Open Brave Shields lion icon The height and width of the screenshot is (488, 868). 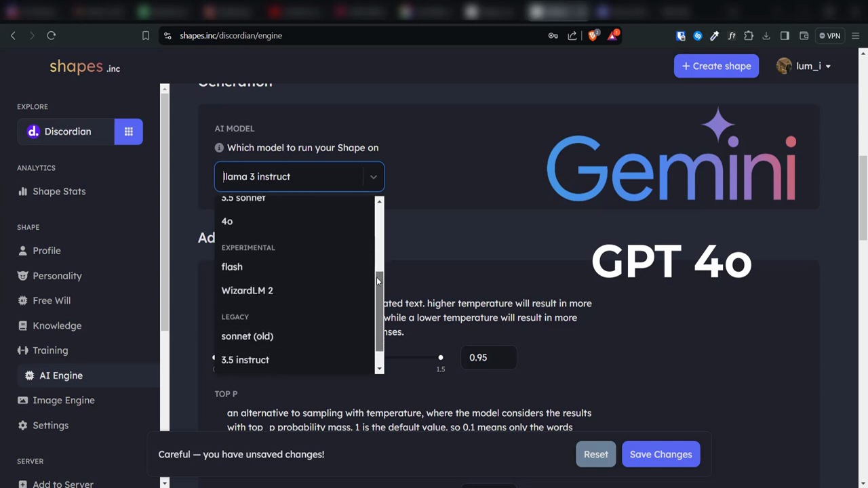click(593, 36)
